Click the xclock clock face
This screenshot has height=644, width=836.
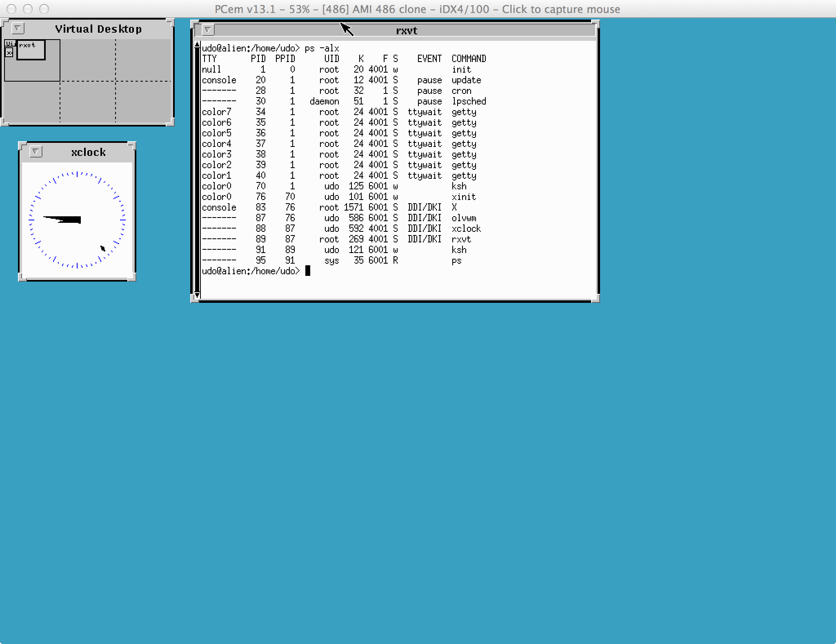[77, 219]
